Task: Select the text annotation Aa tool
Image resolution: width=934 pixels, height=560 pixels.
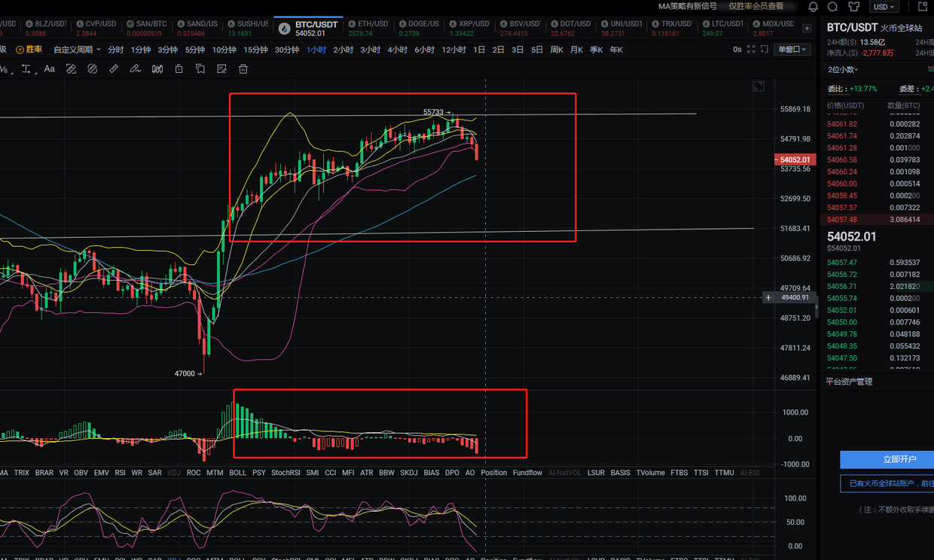Action: (49, 68)
